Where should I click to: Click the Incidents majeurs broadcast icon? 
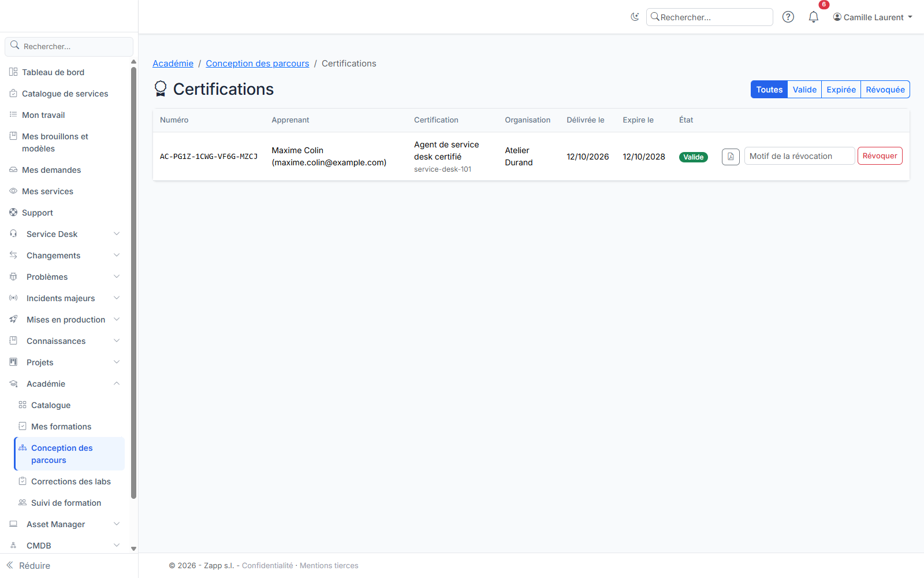13,298
